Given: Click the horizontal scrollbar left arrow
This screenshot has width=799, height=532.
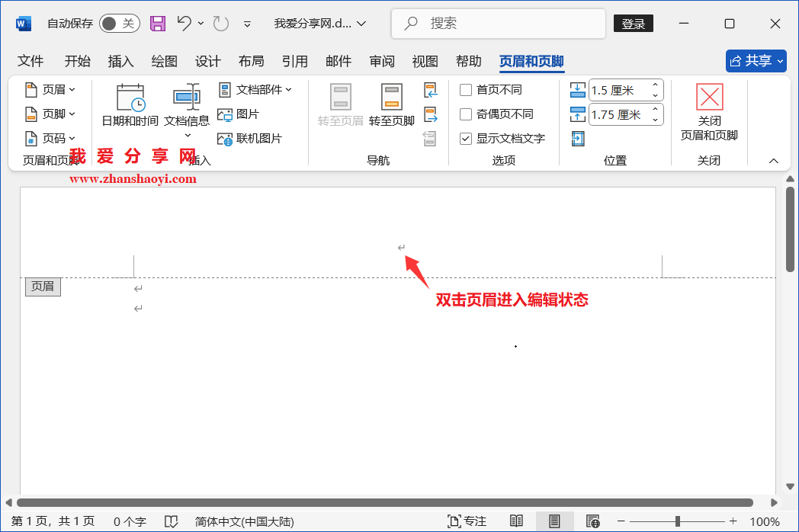Looking at the screenshot, I should (x=8, y=502).
